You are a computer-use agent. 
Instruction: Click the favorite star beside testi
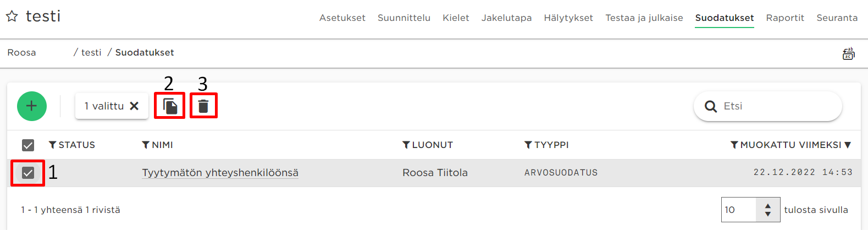[12, 17]
